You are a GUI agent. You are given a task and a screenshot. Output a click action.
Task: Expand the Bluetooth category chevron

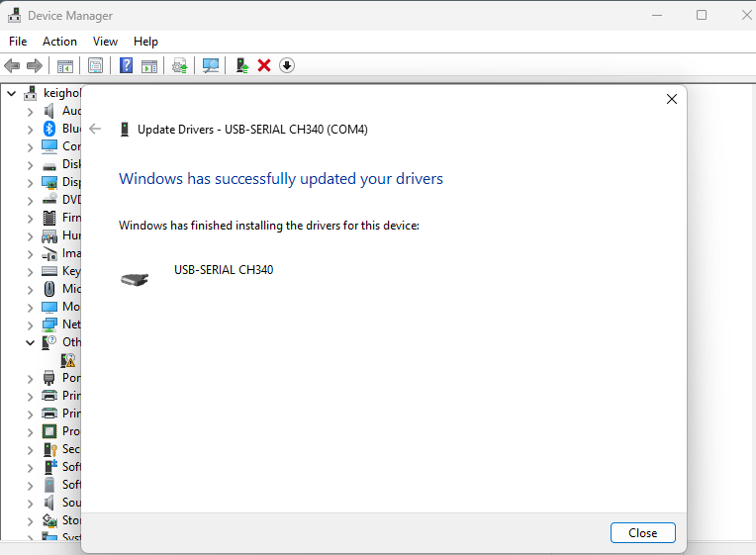(x=30, y=129)
